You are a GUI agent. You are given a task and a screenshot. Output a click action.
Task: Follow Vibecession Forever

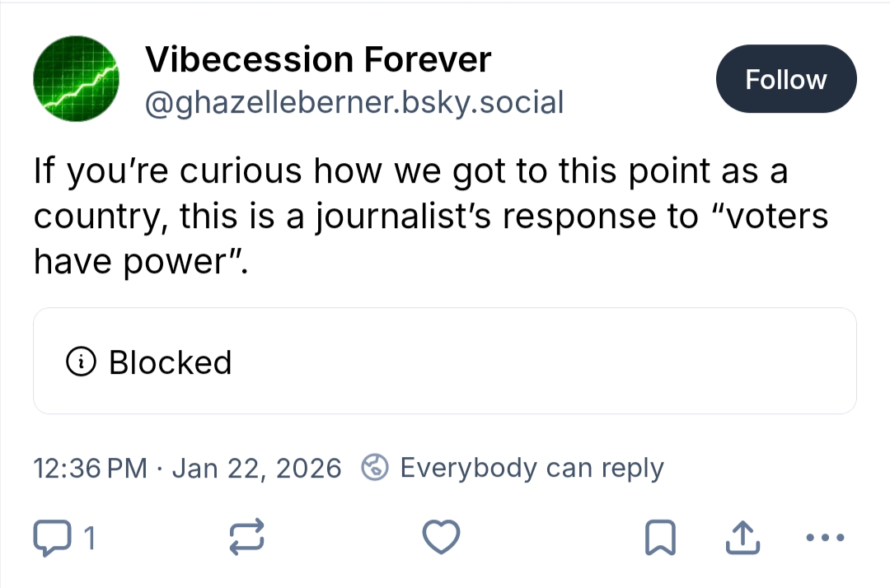click(785, 79)
